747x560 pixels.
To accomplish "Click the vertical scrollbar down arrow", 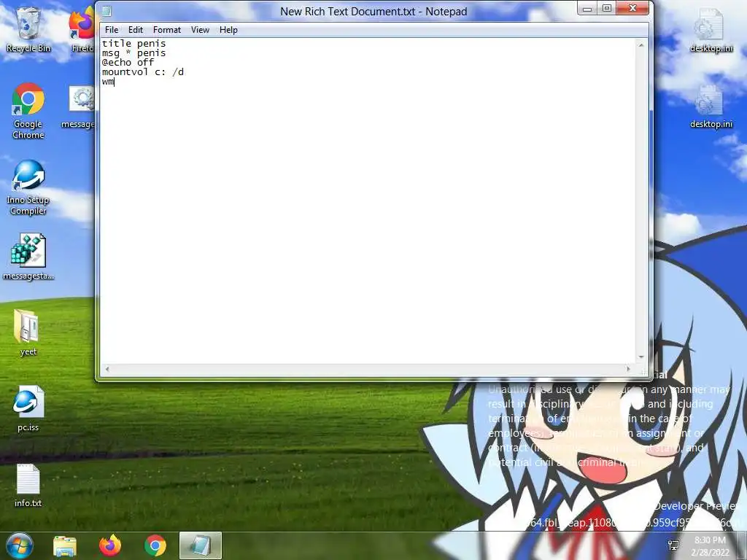I will [641, 357].
